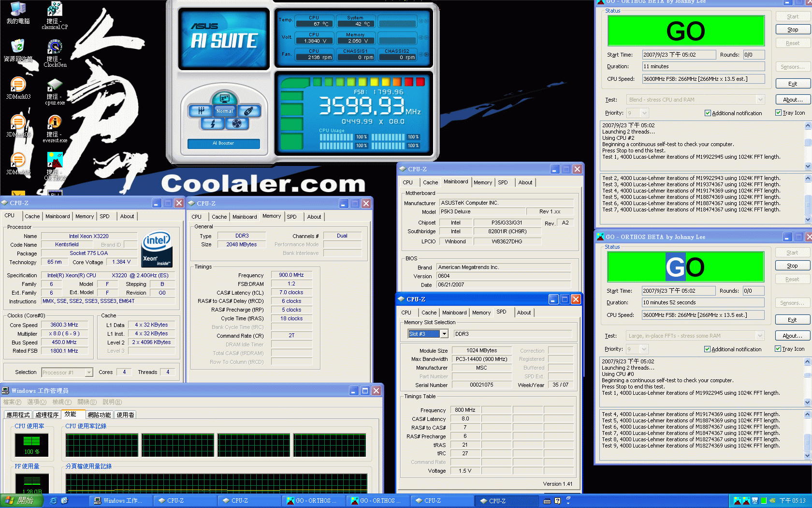
Task: Click the first GO - ORTHOS taskbar button
Action: click(x=314, y=501)
